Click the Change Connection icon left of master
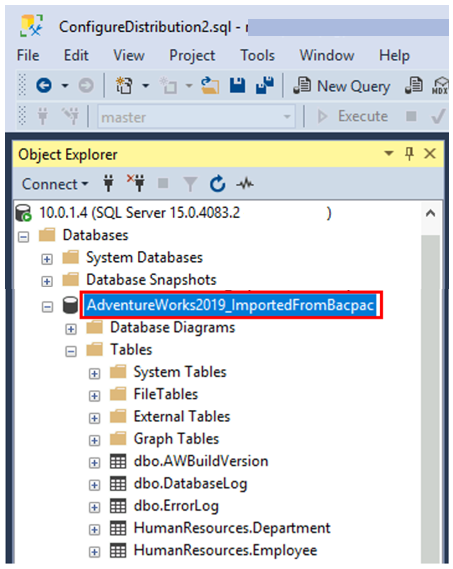453x569 pixels. [x=70, y=116]
